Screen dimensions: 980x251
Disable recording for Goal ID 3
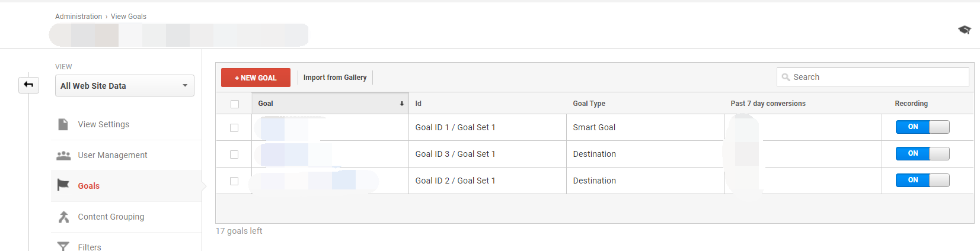[922, 153]
